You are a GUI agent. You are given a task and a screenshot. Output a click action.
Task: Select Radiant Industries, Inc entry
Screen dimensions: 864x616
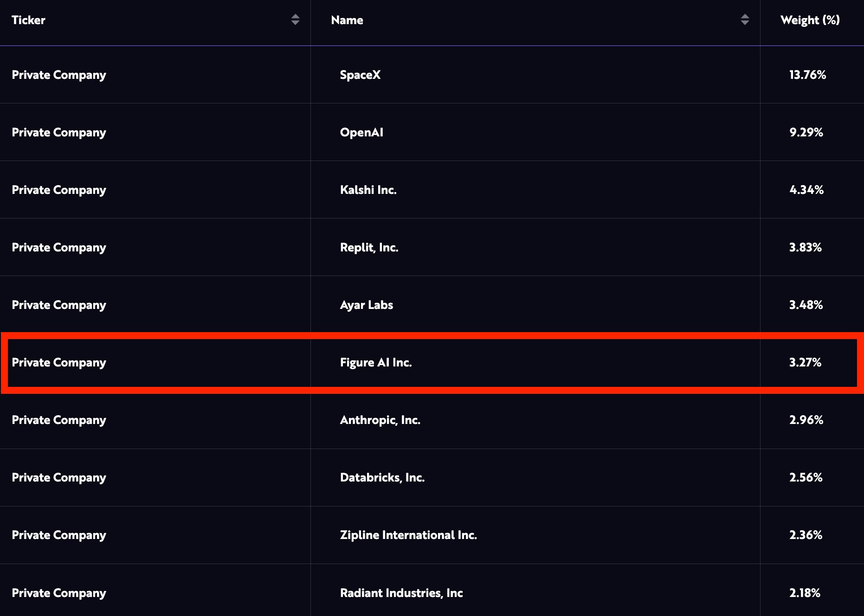pos(401,593)
